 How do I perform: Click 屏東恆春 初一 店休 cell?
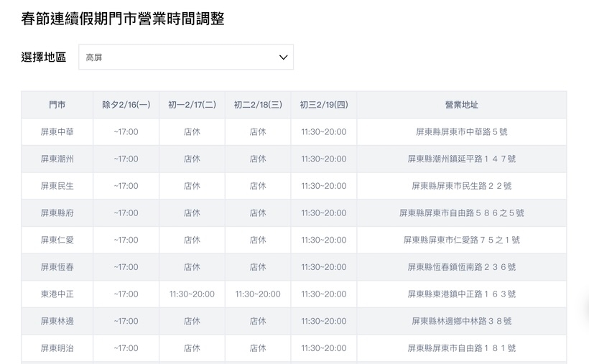[192, 267]
